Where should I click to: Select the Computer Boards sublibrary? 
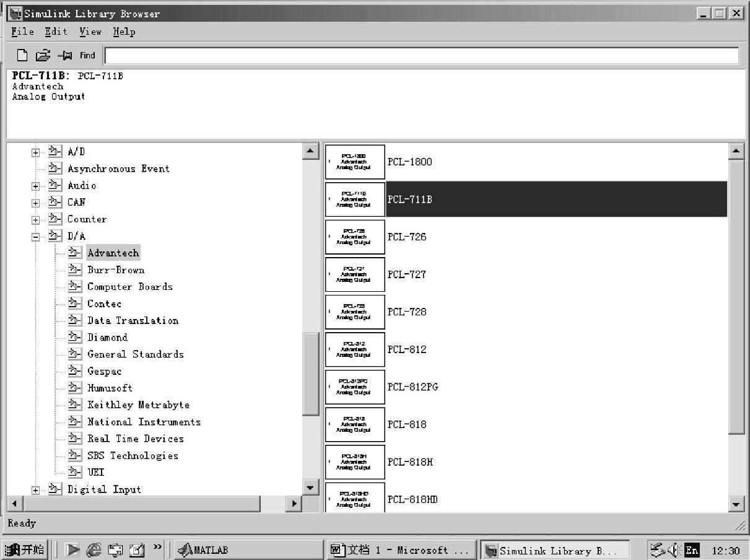(130, 287)
